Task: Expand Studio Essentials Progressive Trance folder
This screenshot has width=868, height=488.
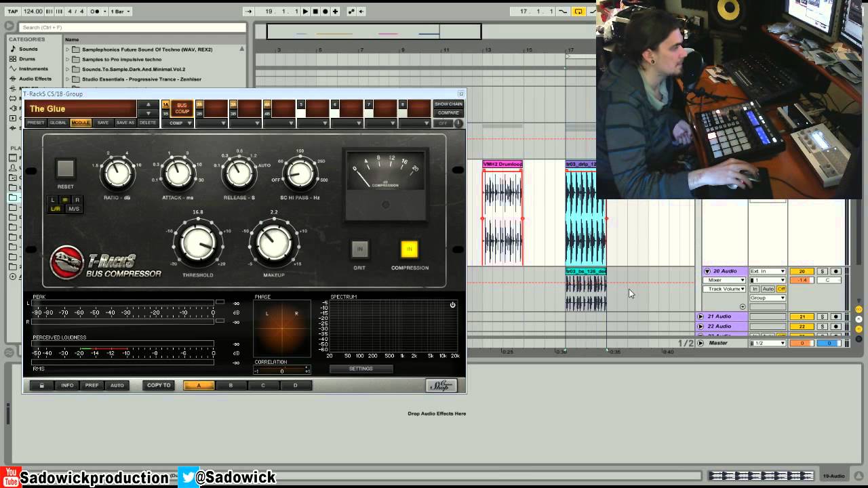Action: point(68,79)
